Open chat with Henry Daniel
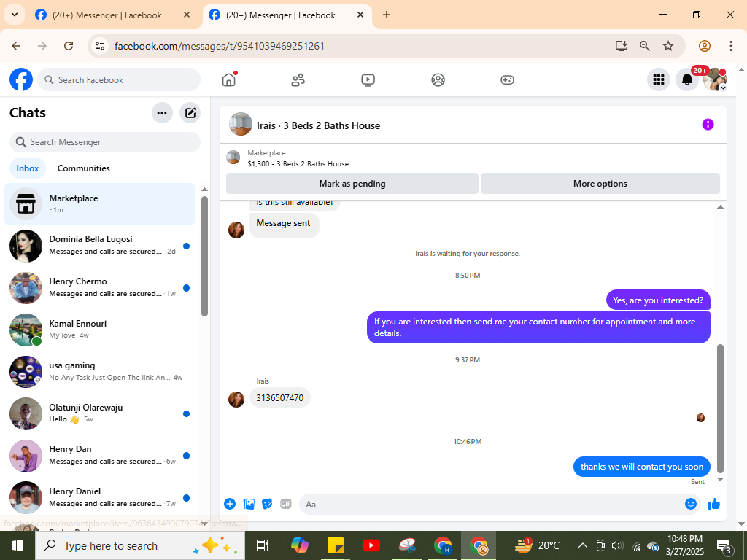The height and width of the screenshot is (560, 747). [99, 497]
